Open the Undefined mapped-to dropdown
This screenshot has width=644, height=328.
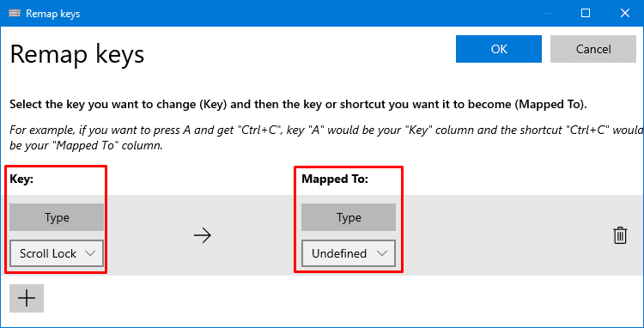pyautogui.click(x=349, y=253)
